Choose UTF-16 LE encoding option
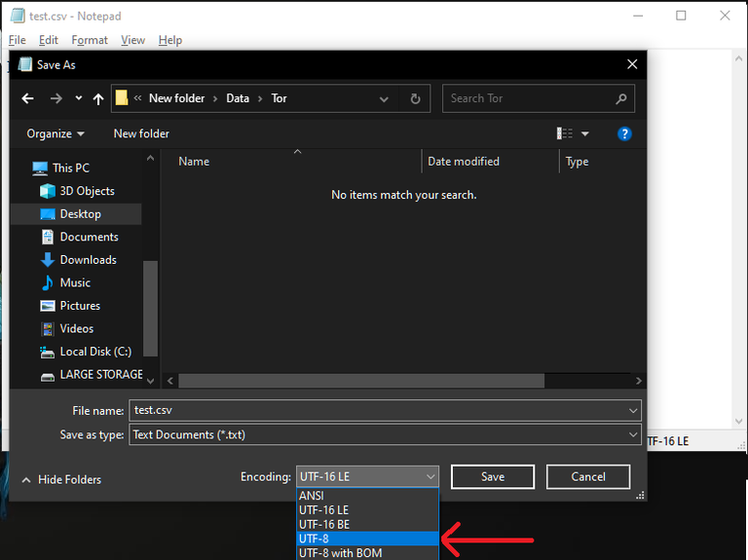 [x=367, y=510]
